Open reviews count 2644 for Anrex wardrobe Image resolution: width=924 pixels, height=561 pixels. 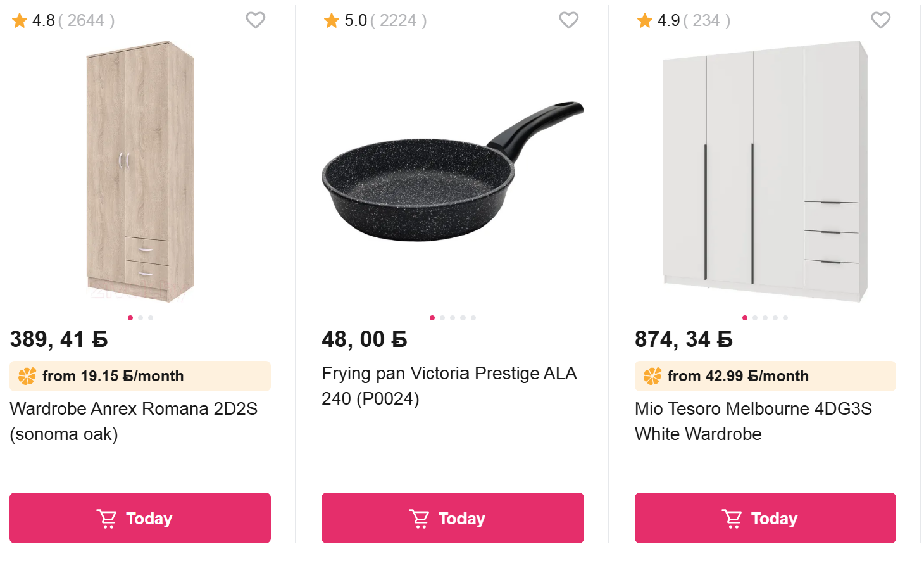tap(86, 21)
